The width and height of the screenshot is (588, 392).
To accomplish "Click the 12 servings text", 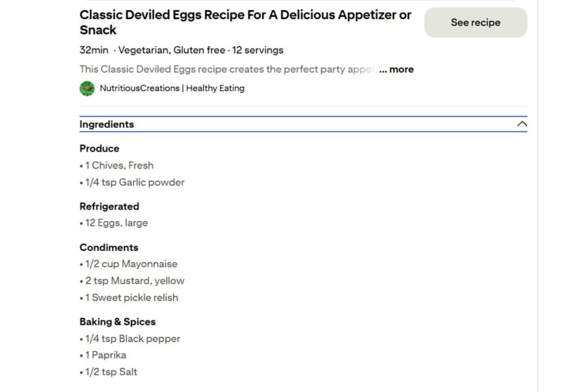I will [x=258, y=50].
